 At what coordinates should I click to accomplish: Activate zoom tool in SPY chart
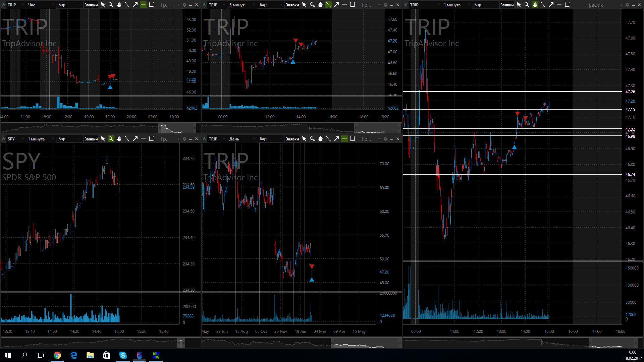[111, 139]
